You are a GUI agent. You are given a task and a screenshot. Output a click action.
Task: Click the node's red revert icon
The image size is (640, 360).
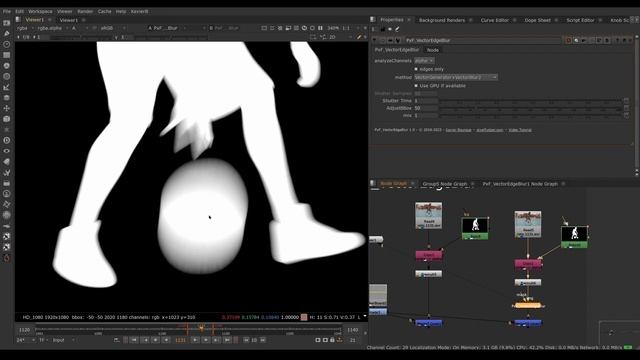point(569,40)
